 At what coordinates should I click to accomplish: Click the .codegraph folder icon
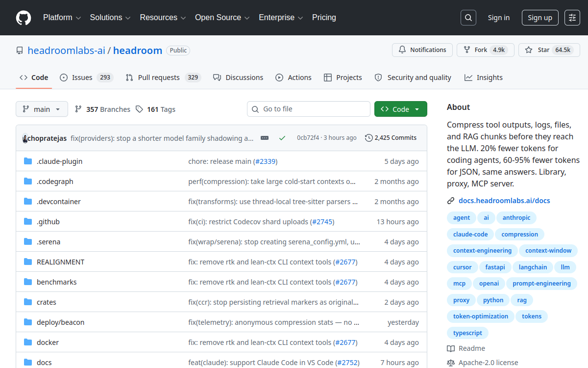[x=28, y=182]
